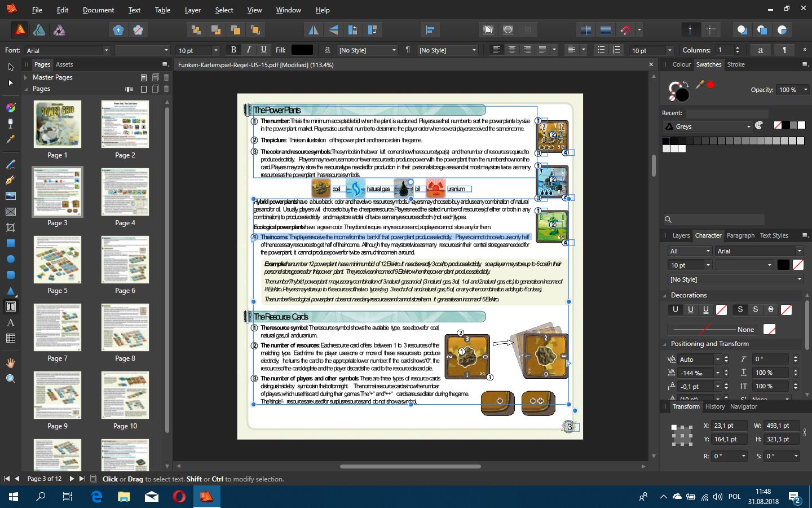This screenshot has height=508, width=812.
Task: Select the Rectangle shape tool
Action: click(x=11, y=243)
